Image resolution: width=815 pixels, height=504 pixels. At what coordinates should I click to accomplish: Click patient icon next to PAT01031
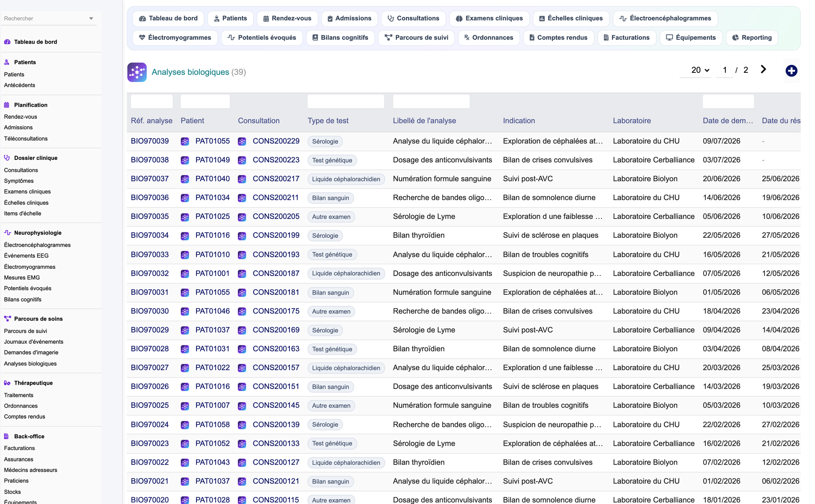[185, 349]
